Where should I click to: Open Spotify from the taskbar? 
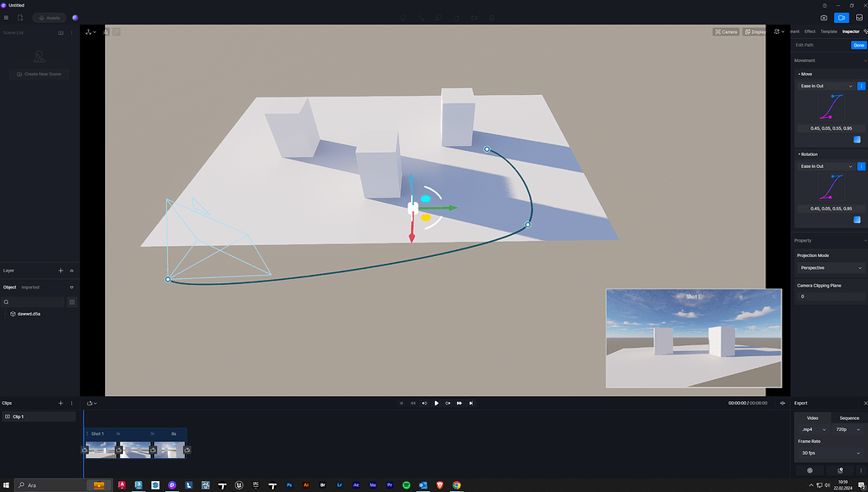tap(406, 485)
